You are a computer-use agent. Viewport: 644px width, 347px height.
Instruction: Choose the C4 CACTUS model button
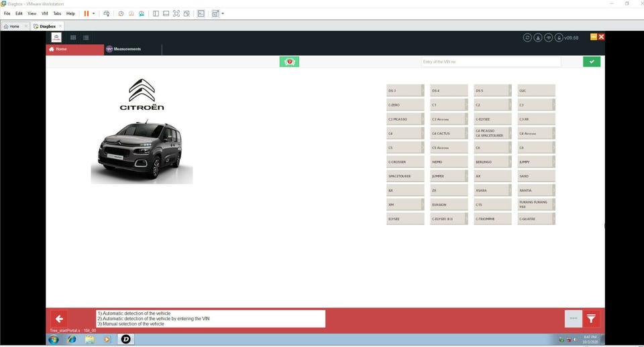(446, 133)
